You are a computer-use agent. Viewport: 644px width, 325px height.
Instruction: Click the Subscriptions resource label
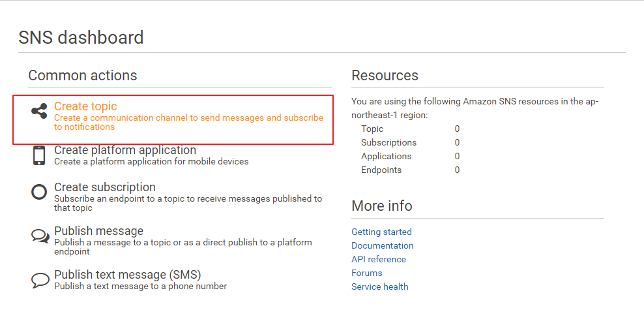click(x=388, y=142)
